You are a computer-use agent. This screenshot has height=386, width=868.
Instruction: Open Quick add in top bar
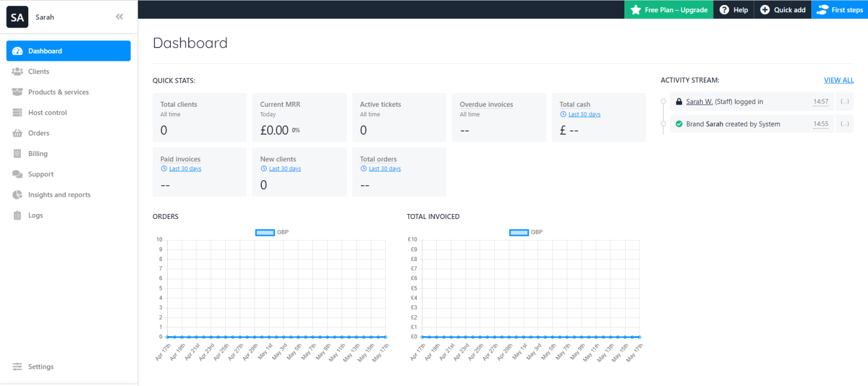[x=782, y=10]
